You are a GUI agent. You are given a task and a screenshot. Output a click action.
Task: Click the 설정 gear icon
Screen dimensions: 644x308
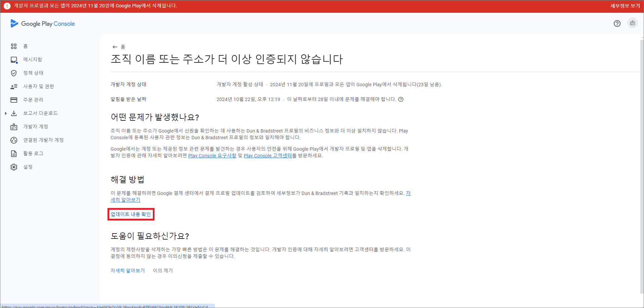(14, 167)
